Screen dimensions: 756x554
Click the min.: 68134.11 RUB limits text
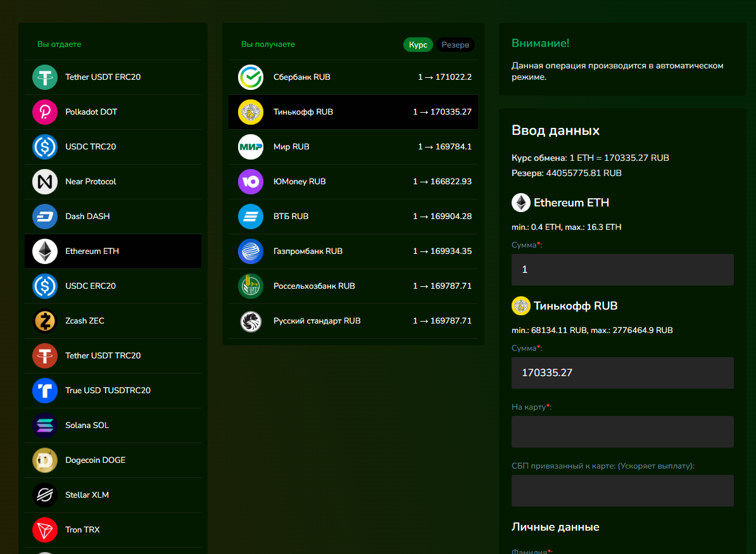592,331
